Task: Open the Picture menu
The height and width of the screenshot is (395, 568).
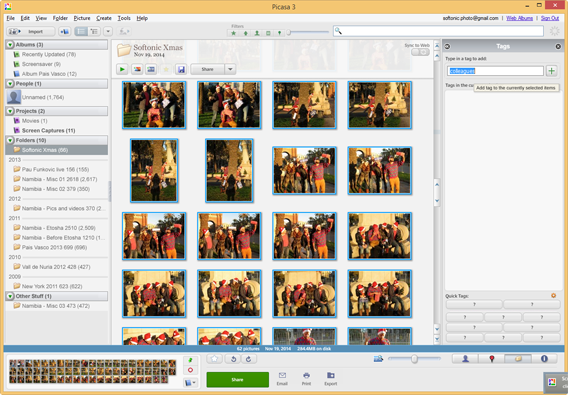Action: coord(82,18)
